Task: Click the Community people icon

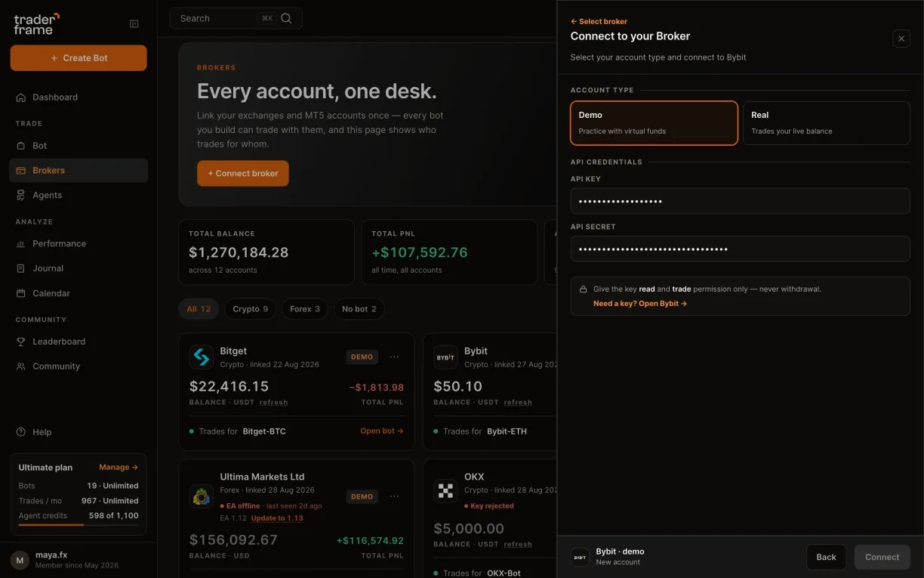Action: click(x=21, y=366)
